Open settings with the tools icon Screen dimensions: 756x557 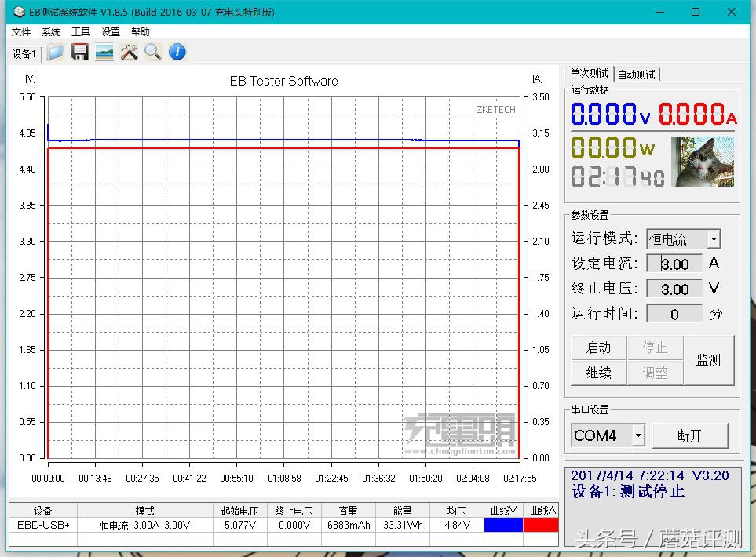click(x=129, y=52)
